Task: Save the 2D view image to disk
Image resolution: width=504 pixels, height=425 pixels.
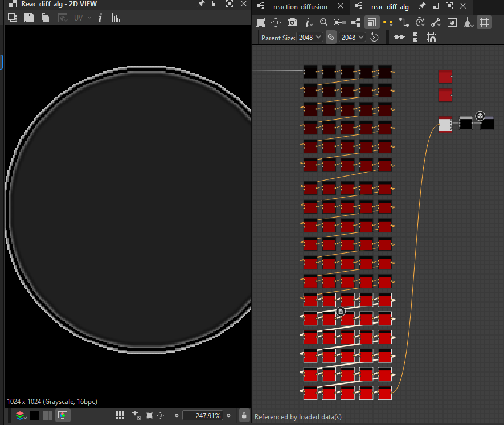Action: point(29,18)
